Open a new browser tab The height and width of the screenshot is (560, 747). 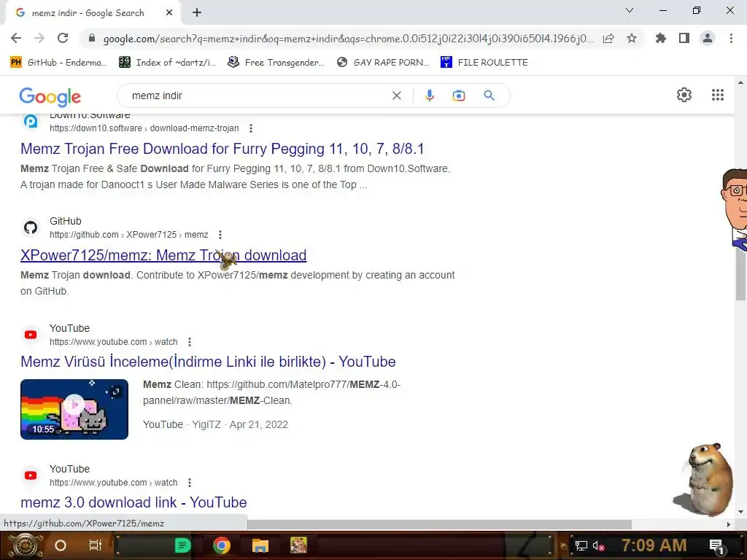[197, 13]
